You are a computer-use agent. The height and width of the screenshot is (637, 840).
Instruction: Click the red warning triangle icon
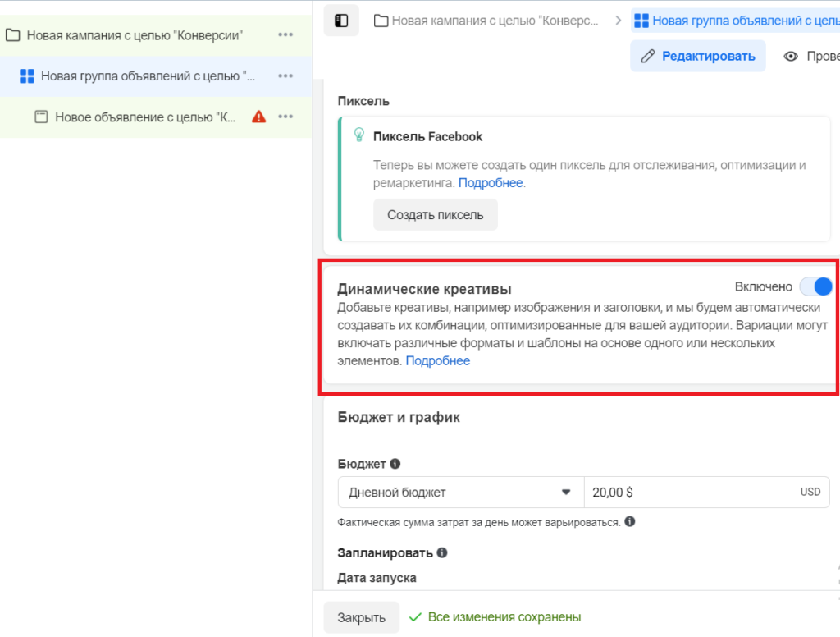pos(259,117)
